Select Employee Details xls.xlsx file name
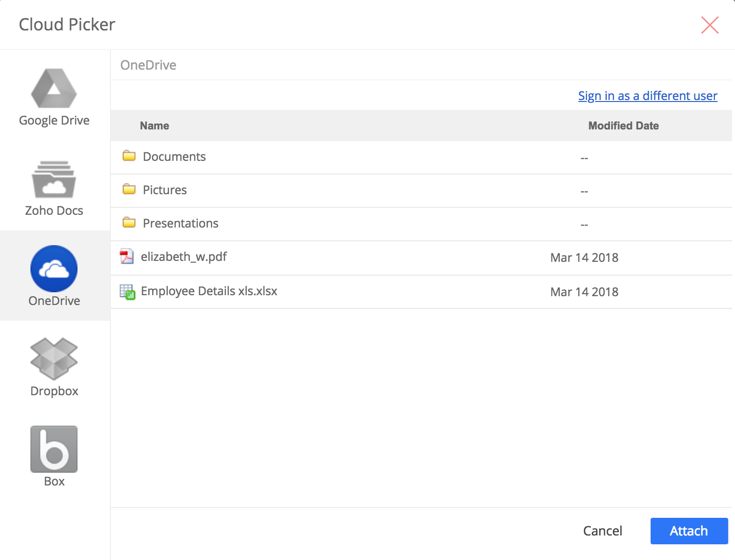This screenshot has width=735, height=560. (209, 291)
